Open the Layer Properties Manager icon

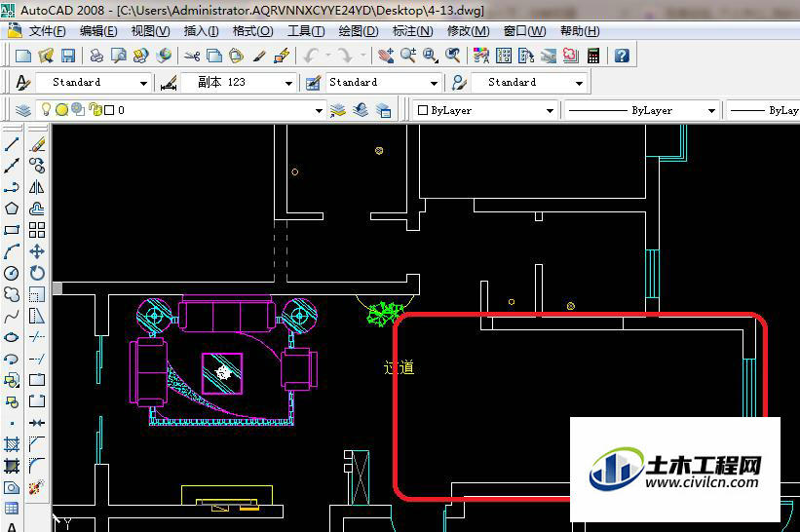tap(23, 110)
